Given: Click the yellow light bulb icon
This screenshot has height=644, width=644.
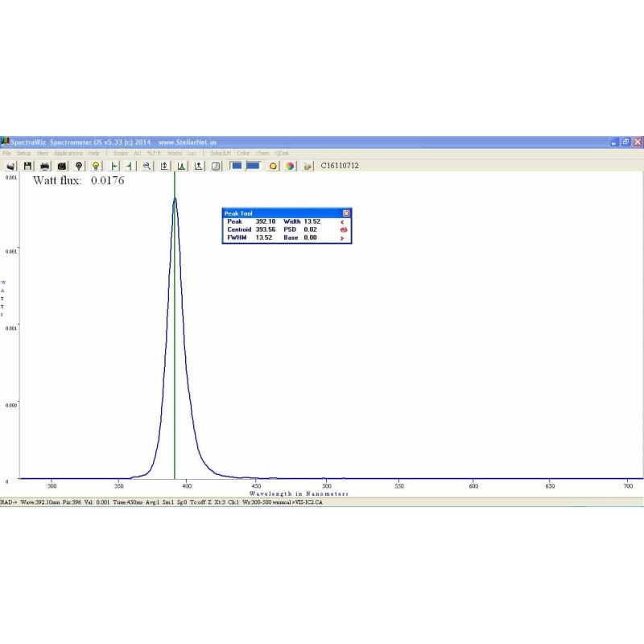Looking at the screenshot, I should pos(95,166).
